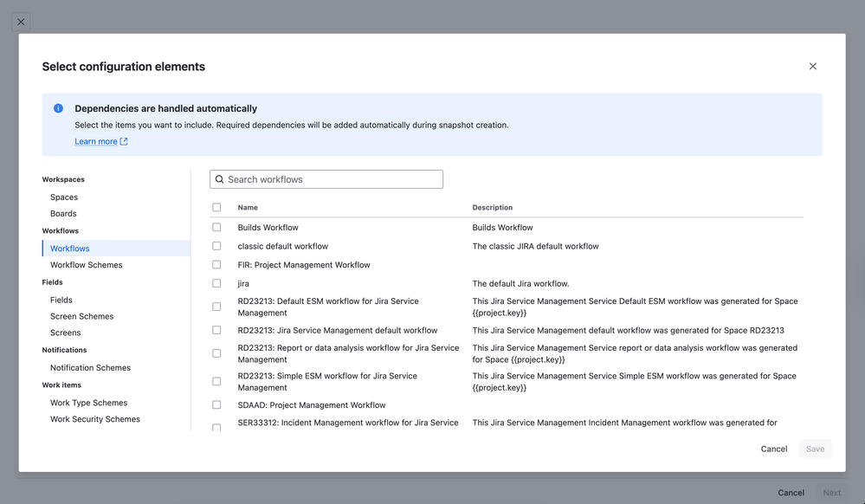Click 'The classic JIRA default workflow' description
This screenshot has height=504, width=865.
click(x=536, y=246)
